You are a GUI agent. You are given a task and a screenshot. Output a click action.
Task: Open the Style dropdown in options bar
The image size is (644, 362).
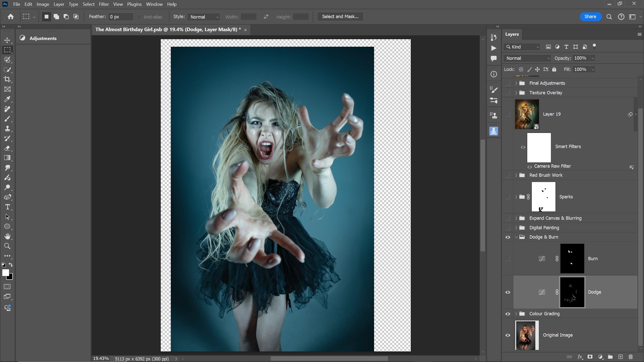(x=204, y=17)
